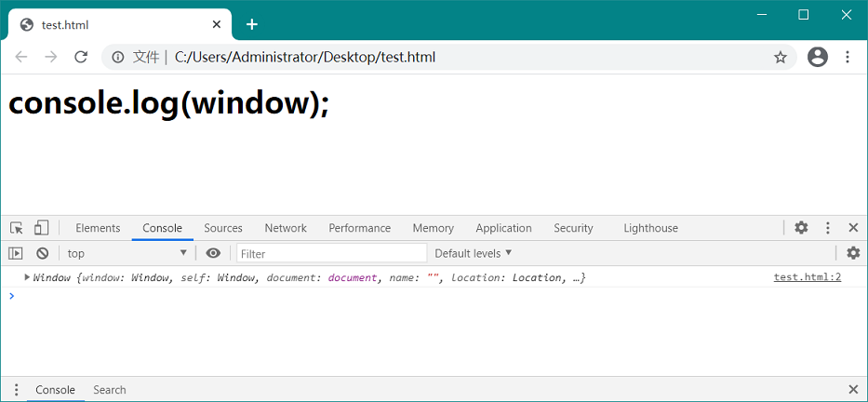This screenshot has width=868, height=402.
Task: Minimize the Chrome window
Action: pos(762,15)
